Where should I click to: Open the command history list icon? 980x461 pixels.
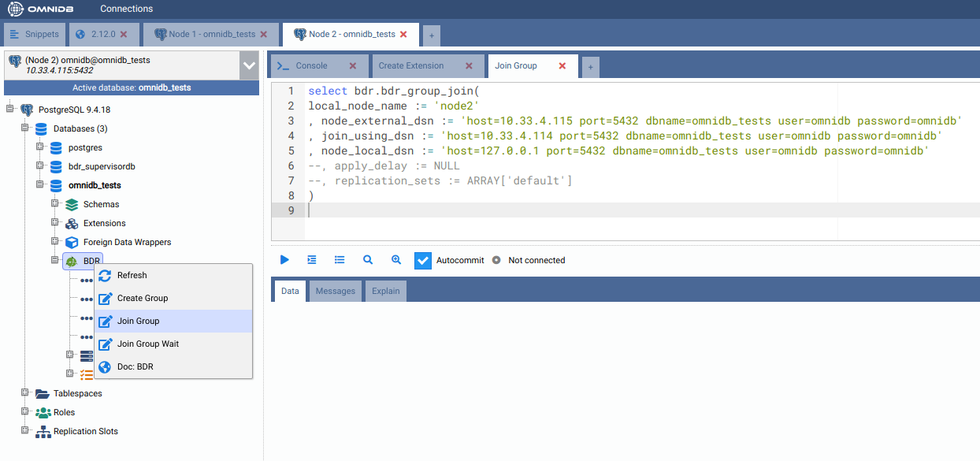(x=340, y=259)
